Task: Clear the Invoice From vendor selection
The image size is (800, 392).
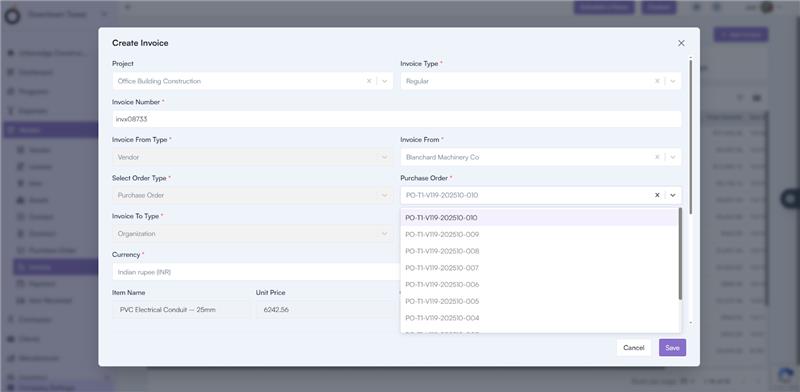Action: tap(657, 157)
